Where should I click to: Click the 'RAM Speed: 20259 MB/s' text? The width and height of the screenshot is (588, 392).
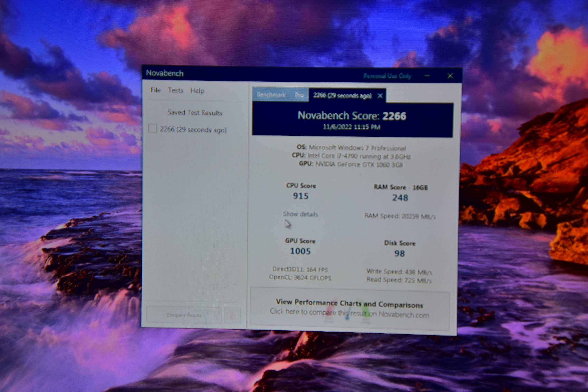(x=400, y=216)
